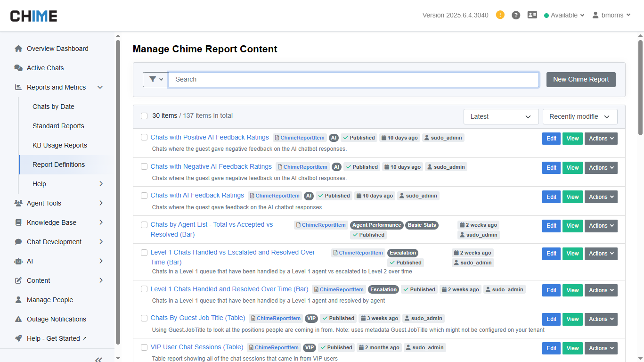Screen dimensions: 644x362
Task: View the Chats with AI Feedback Ratings report
Action: [x=572, y=197]
